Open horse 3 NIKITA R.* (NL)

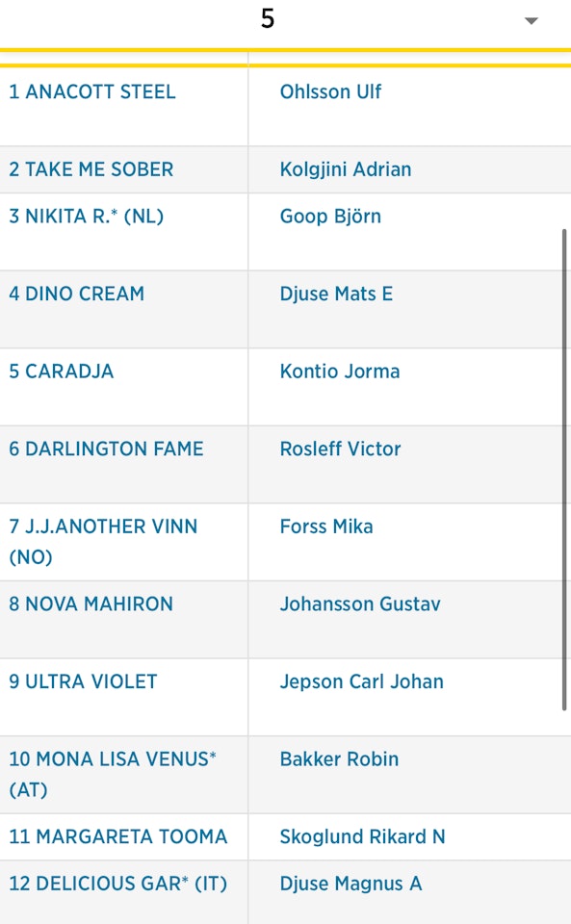click(86, 217)
